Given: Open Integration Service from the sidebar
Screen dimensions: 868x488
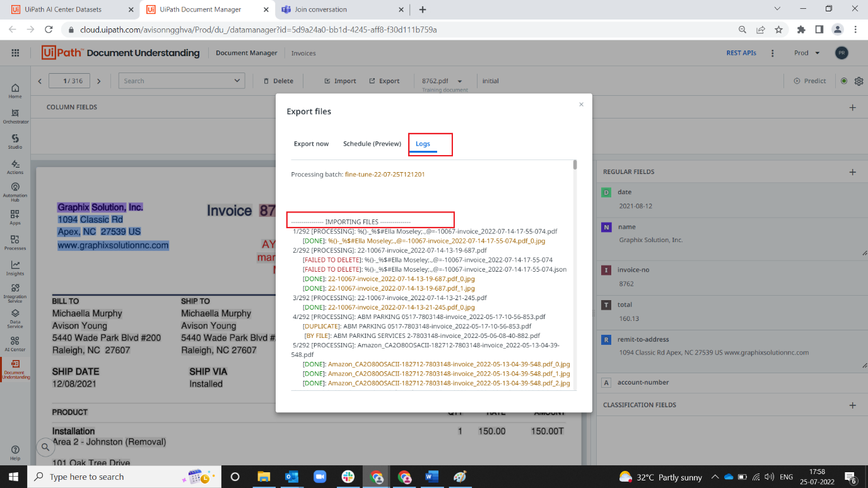Looking at the screenshot, I should (15, 293).
